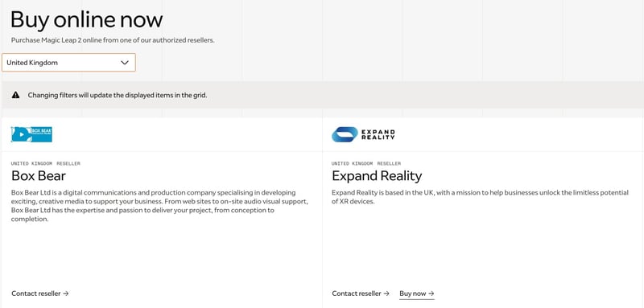
Task: Click the Box Bear Ltd description paragraph
Action: point(159,206)
